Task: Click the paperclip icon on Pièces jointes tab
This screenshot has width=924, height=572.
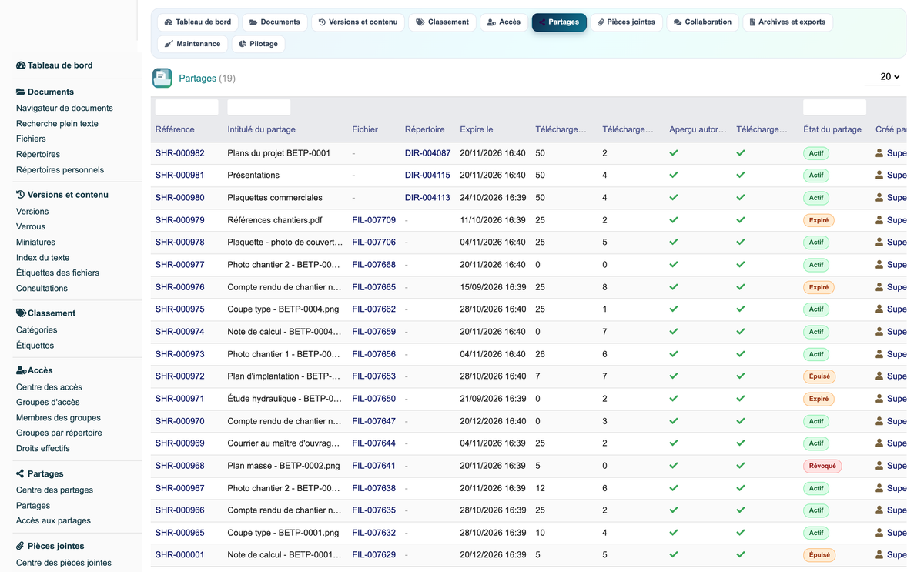Action: point(601,22)
